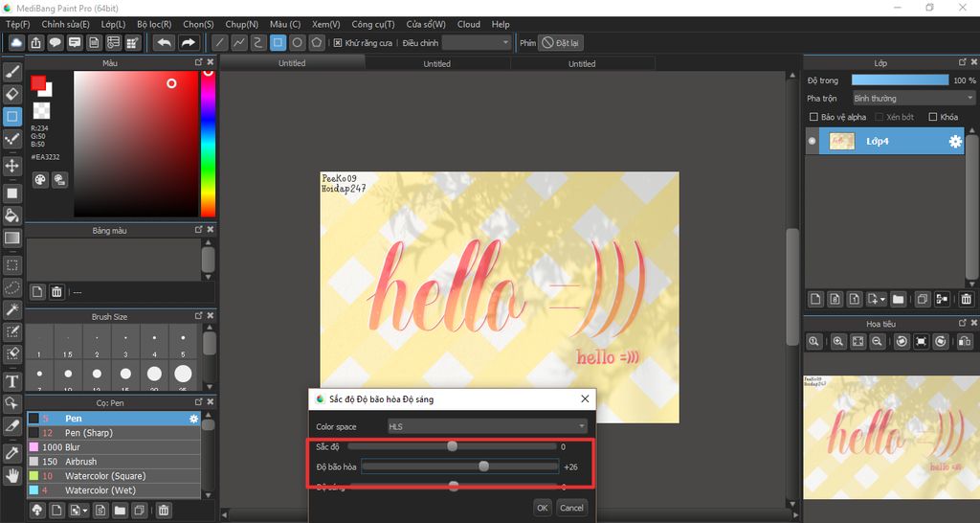Enable the Khóa layer checkbox
Screen dimensions: 980x523
click(x=933, y=117)
